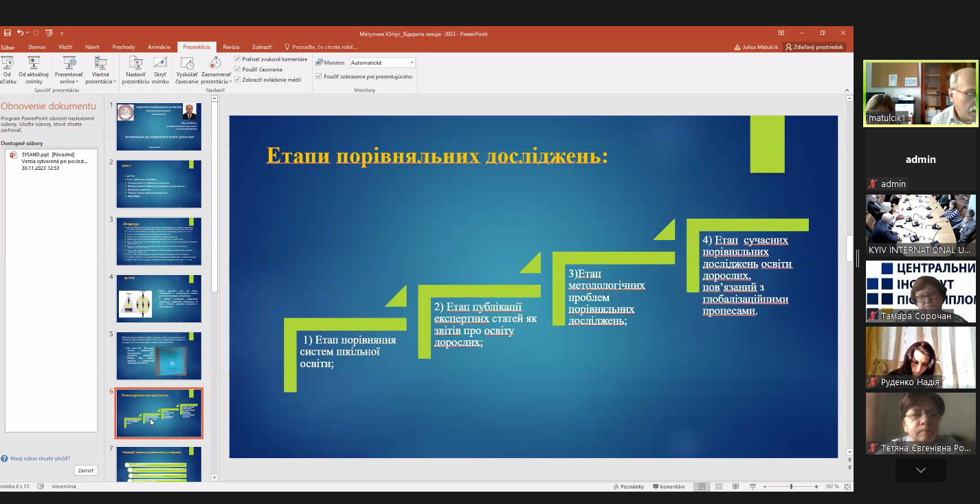Adjust the zoom slider handle

point(791,487)
